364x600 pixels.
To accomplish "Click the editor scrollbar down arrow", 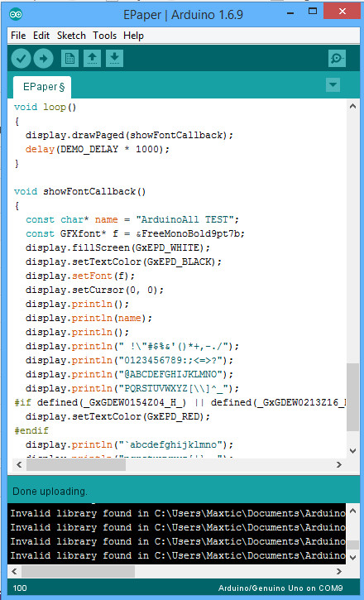I will click(x=353, y=451).
